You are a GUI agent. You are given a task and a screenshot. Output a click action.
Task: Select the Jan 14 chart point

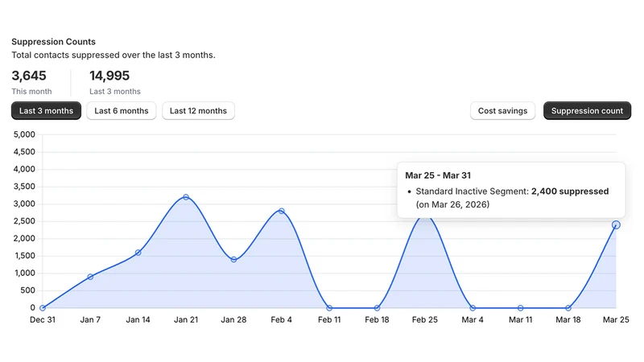(x=138, y=253)
